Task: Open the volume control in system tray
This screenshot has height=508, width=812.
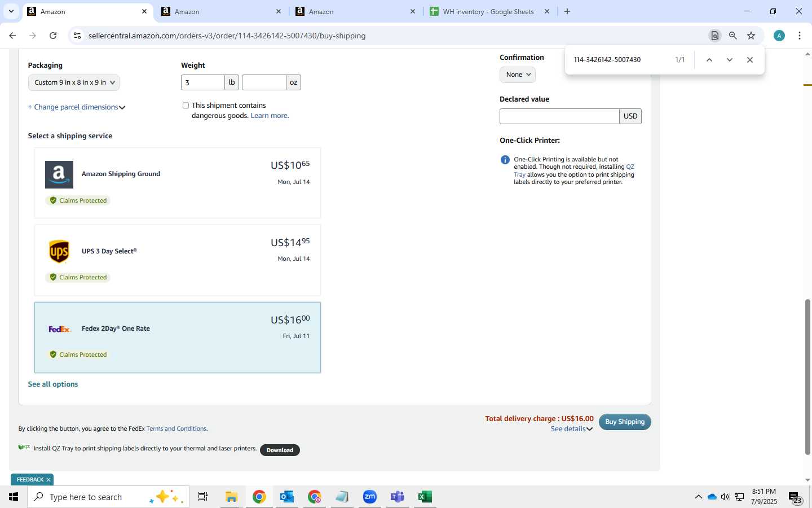Action: (725, 497)
